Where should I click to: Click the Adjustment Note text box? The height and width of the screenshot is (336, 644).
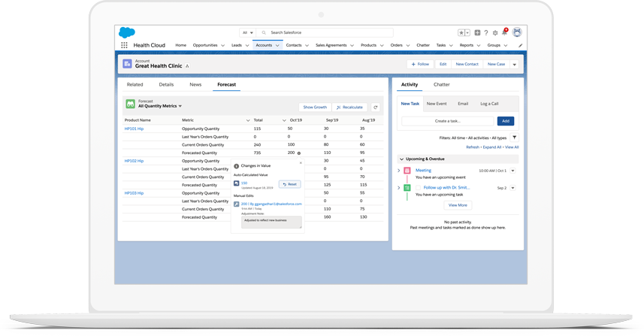tap(271, 222)
